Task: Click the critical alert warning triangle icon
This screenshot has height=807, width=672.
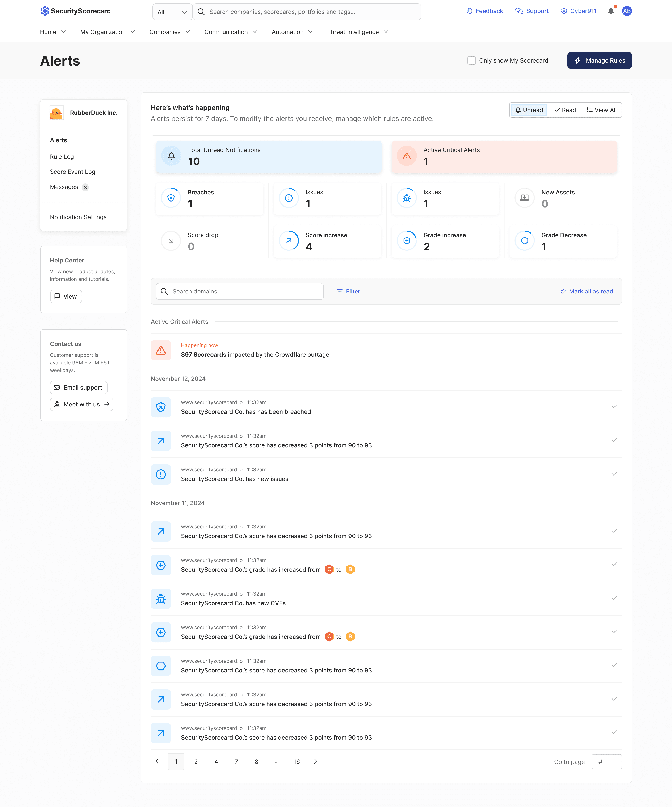Action: point(161,350)
